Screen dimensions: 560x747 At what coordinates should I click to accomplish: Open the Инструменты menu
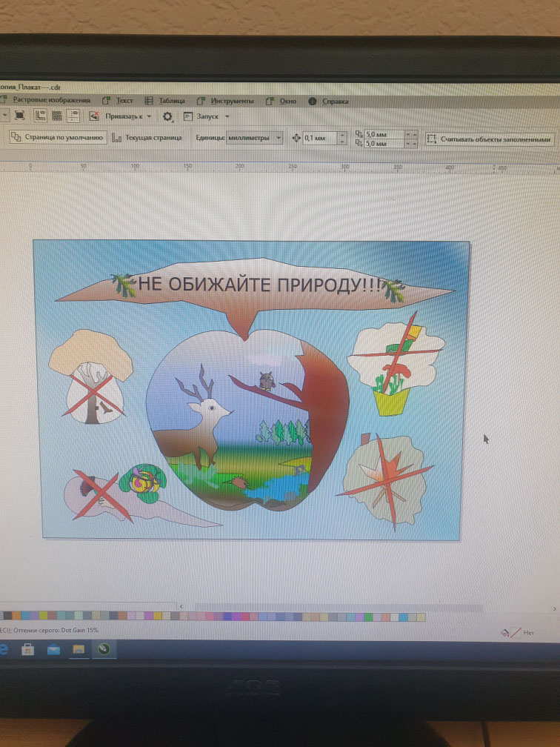231,101
